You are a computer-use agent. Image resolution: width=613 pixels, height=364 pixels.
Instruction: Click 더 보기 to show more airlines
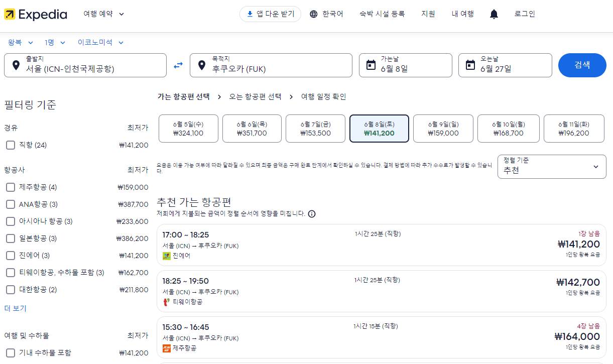coord(15,308)
